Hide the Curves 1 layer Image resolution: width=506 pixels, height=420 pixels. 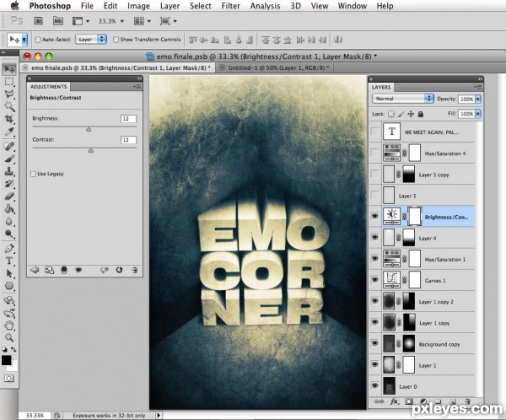pyautogui.click(x=374, y=279)
